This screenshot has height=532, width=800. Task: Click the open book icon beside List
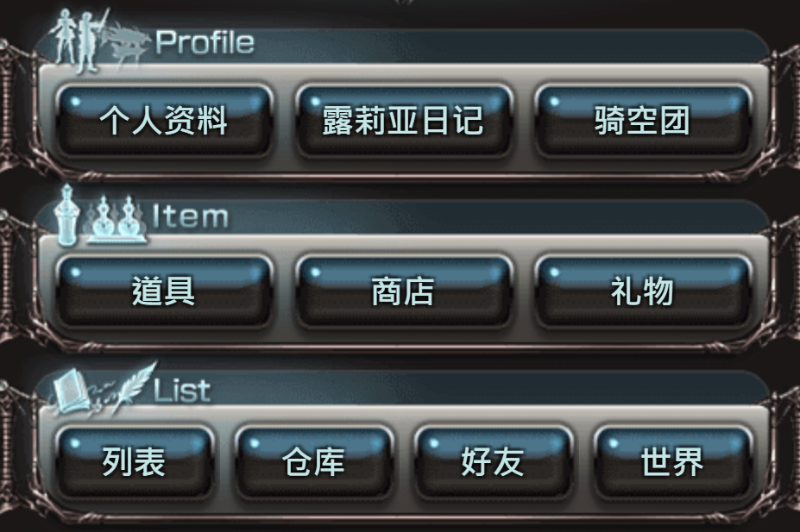[x=72, y=391]
